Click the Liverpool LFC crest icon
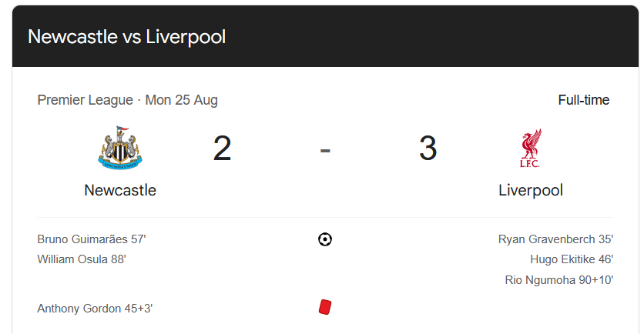The height and width of the screenshot is (334, 644). tap(531, 148)
